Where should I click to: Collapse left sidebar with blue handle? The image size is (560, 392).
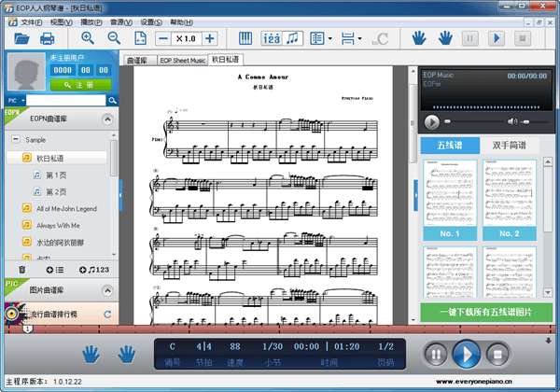pos(120,195)
